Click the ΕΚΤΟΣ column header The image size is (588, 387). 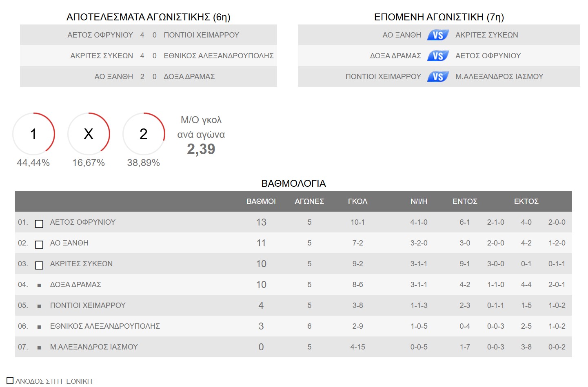[x=526, y=201]
